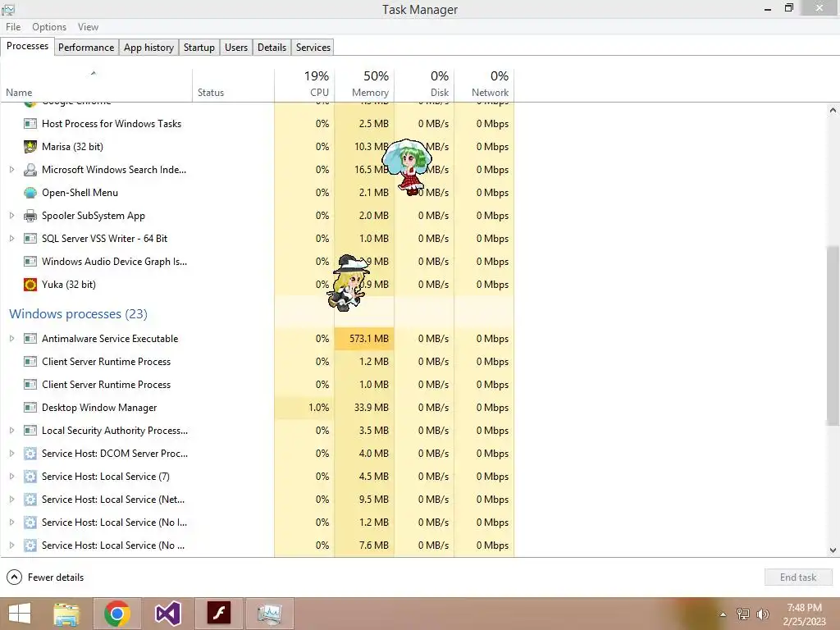Click the Local Security Authority Process icon
This screenshot has height=630, width=840.
(30, 430)
